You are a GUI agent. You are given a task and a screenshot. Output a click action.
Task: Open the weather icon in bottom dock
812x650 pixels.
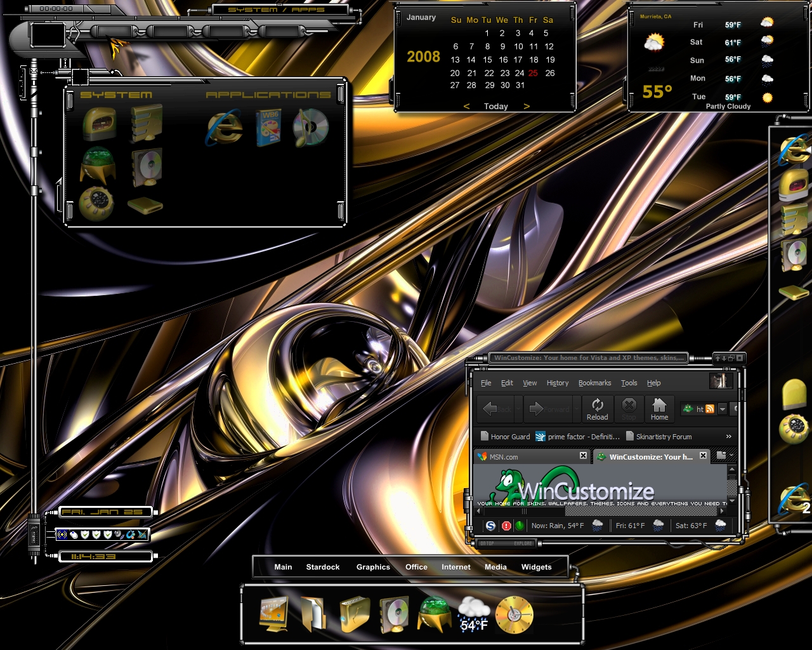(x=473, y=614)
